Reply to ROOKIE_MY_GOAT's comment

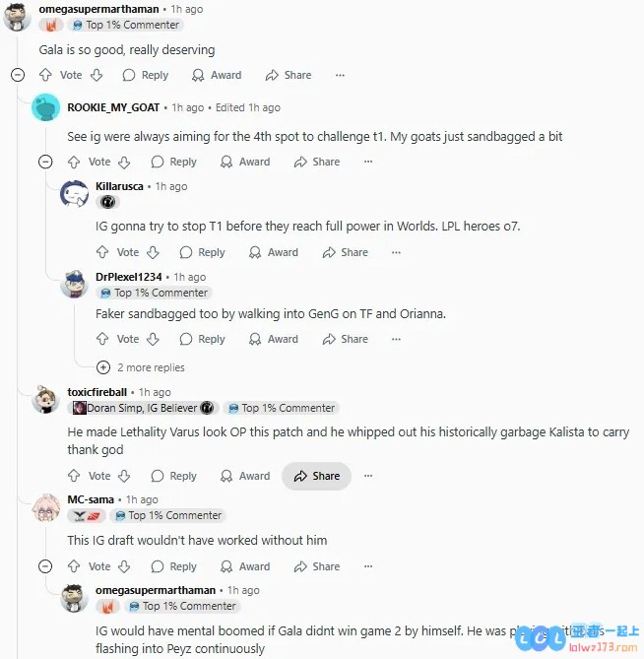[x=174, y=163]
